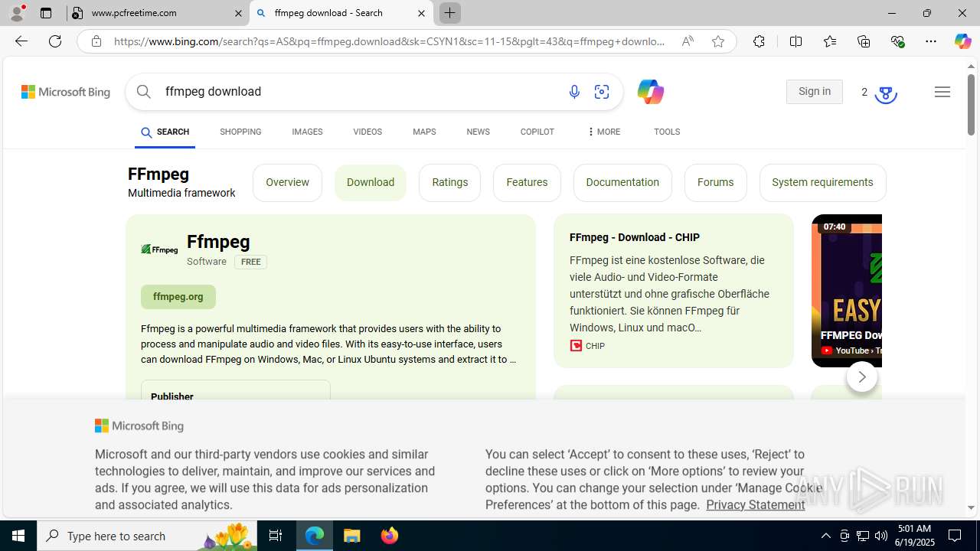
Task: Go back to previous page
Action: point(21,41)
